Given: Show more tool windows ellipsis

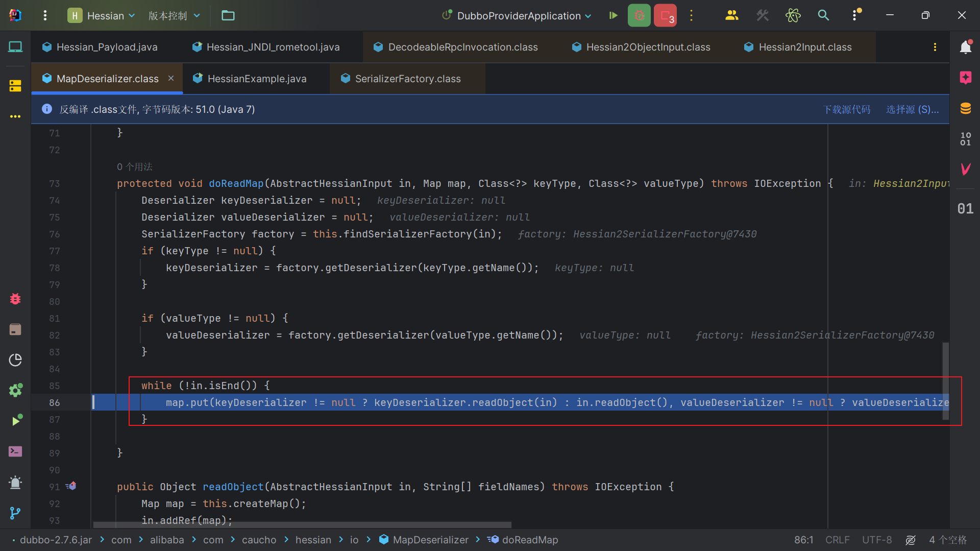Looking at the screenshot, I should [x=15, y=116].
